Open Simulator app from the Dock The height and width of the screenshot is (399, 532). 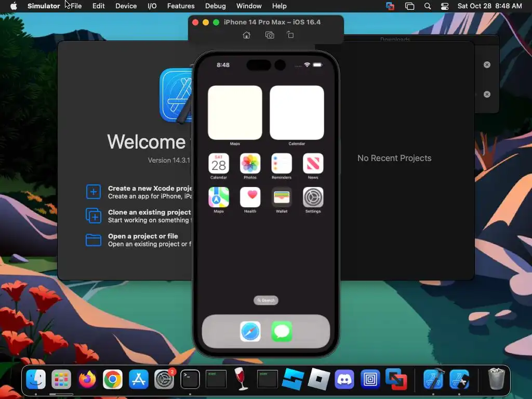[459, 379]
